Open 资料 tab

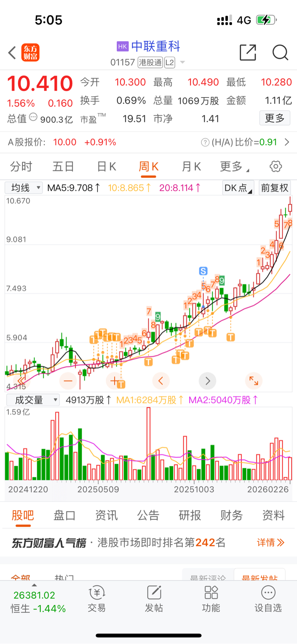tap(273, 515)
